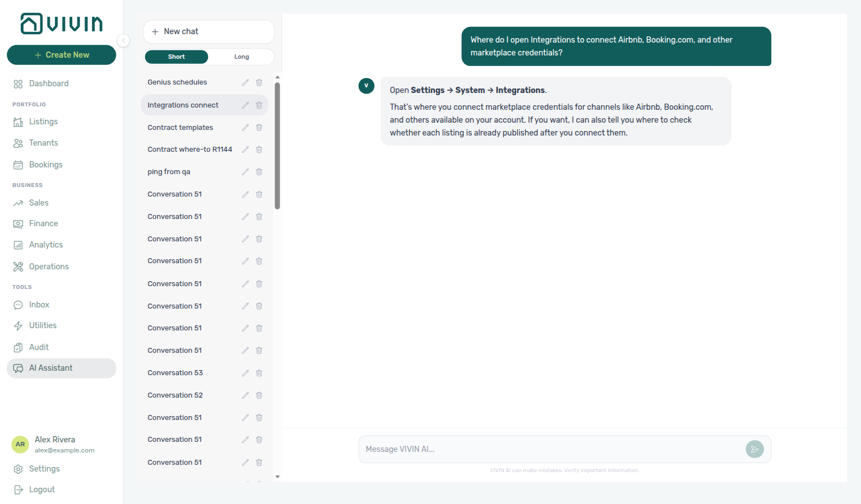The image size is (861, 504).
Task: Click Logout
Action: point(62,489)
